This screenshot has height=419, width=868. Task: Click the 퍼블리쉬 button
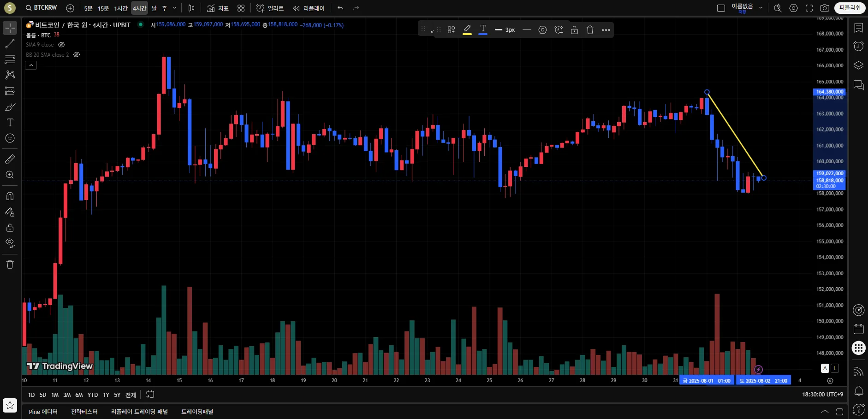tap(850, 8)
